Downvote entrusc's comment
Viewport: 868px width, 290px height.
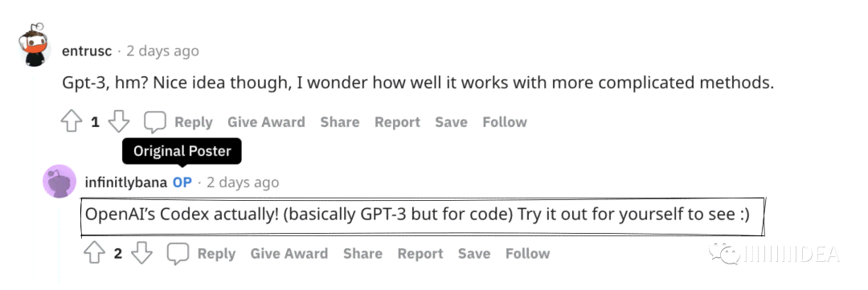click(x=118, y=122)
